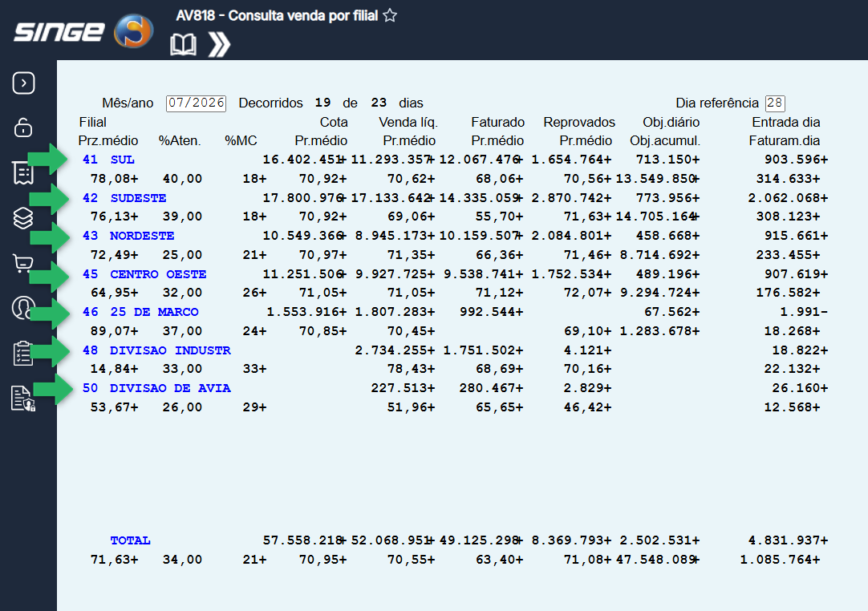This screenshot has width=868, height=611.
Task: Click the Venda líq. column header
Action: coord(408,123)
